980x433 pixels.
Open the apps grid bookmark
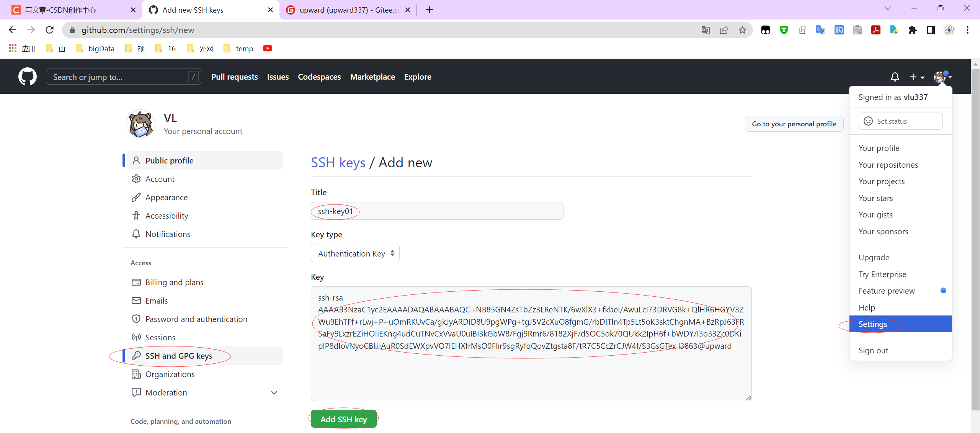point(22,48)
